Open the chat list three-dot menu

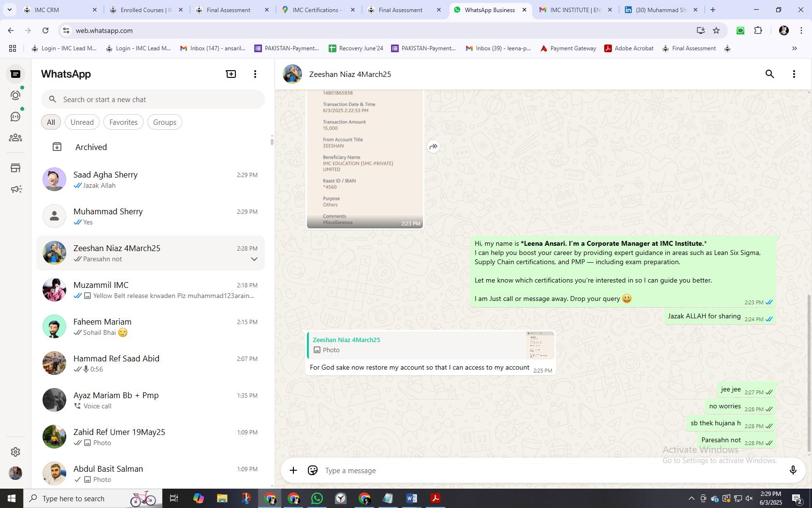255,74
